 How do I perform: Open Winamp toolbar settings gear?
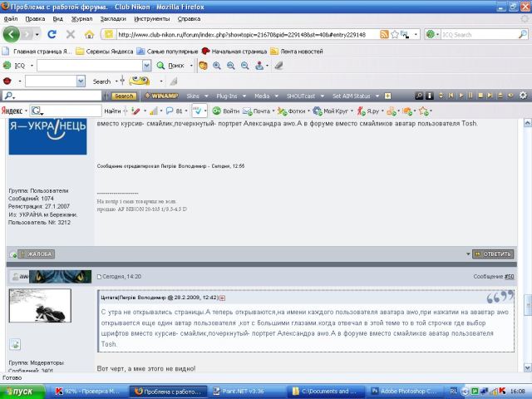click(523, 96)
